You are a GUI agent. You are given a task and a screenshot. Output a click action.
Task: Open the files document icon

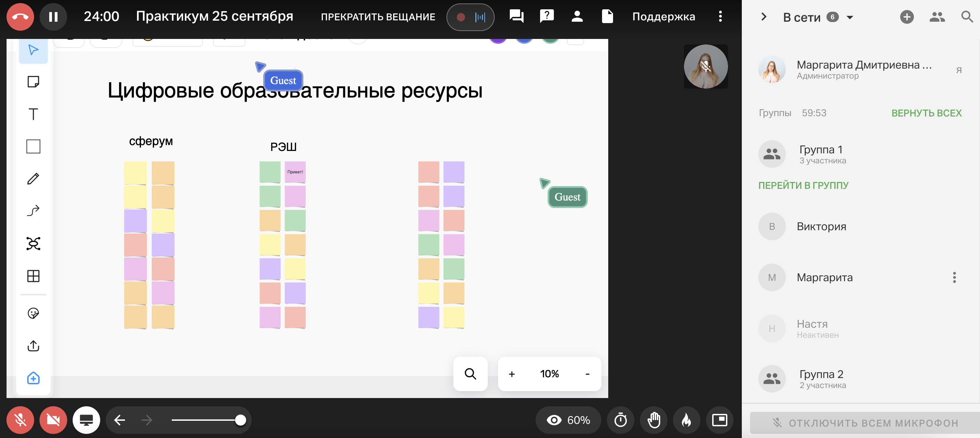coord(607,17)
